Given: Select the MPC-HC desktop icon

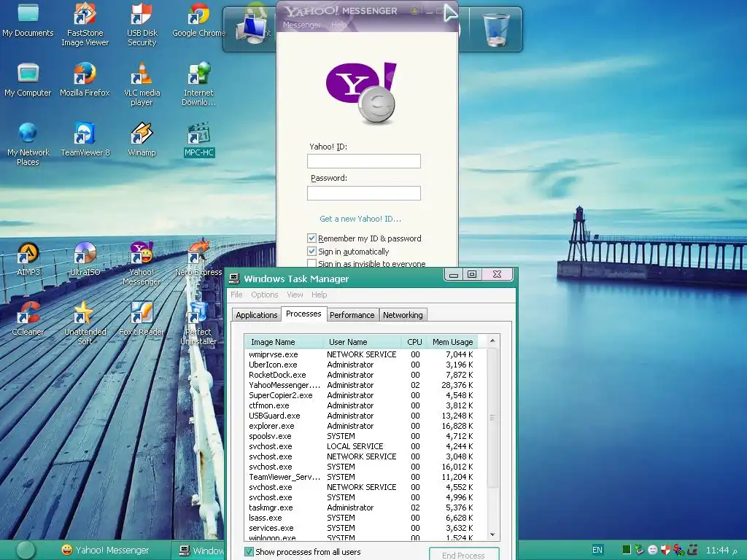Looking at the screenshot, I should coord(198,139).
